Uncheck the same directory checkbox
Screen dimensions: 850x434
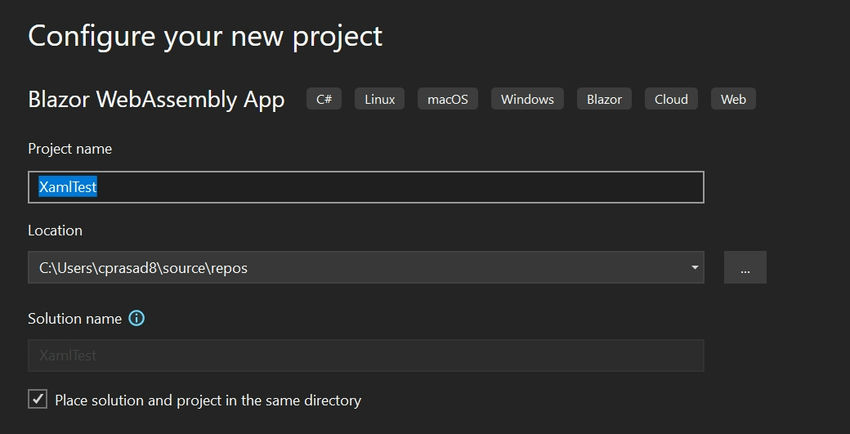[x=37, y=400]
